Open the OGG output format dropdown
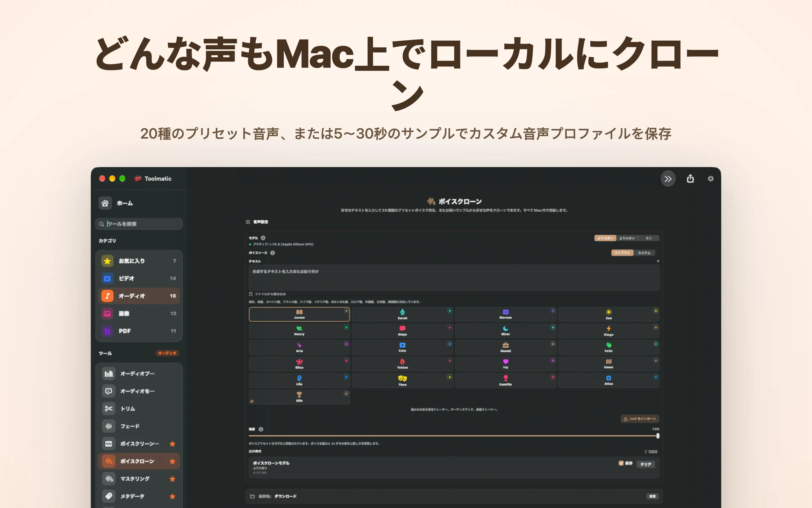This screenshot has width=812, height=508. (651, 452)
